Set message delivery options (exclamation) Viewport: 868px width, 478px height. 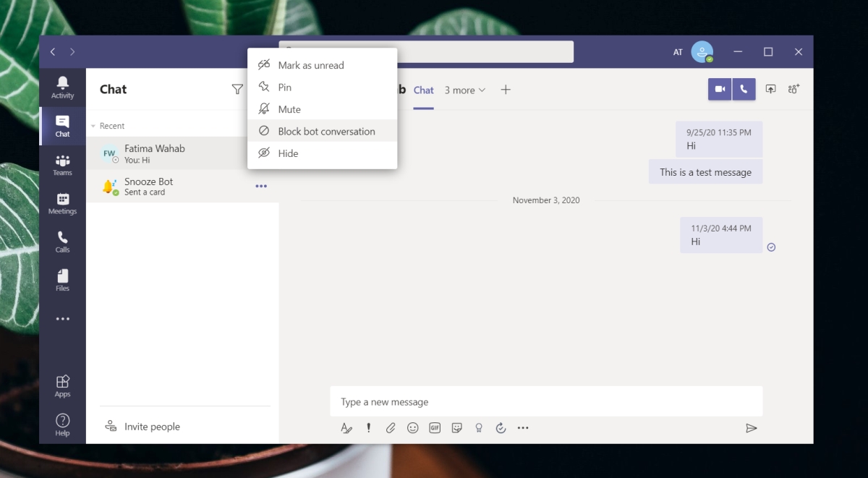click(368, 428)
